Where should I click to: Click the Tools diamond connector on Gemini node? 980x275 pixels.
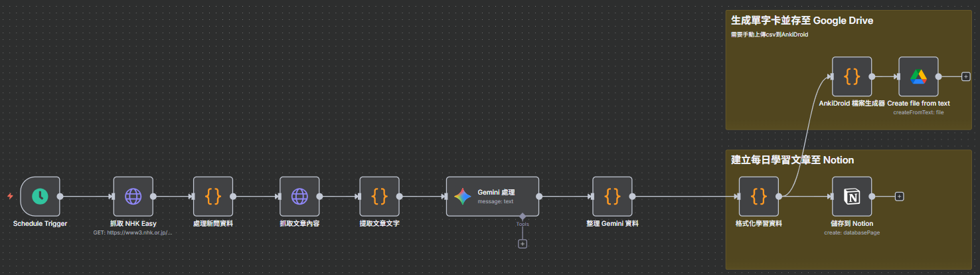523,216
